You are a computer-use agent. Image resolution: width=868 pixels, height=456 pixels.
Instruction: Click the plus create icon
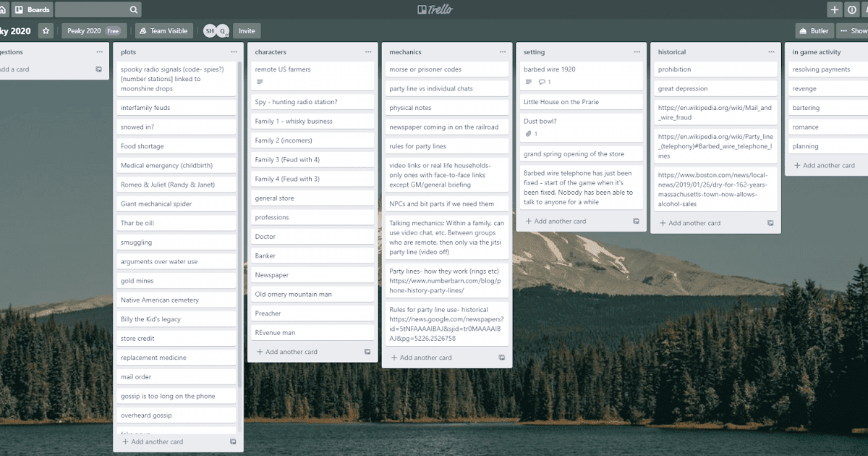(835, 9)
